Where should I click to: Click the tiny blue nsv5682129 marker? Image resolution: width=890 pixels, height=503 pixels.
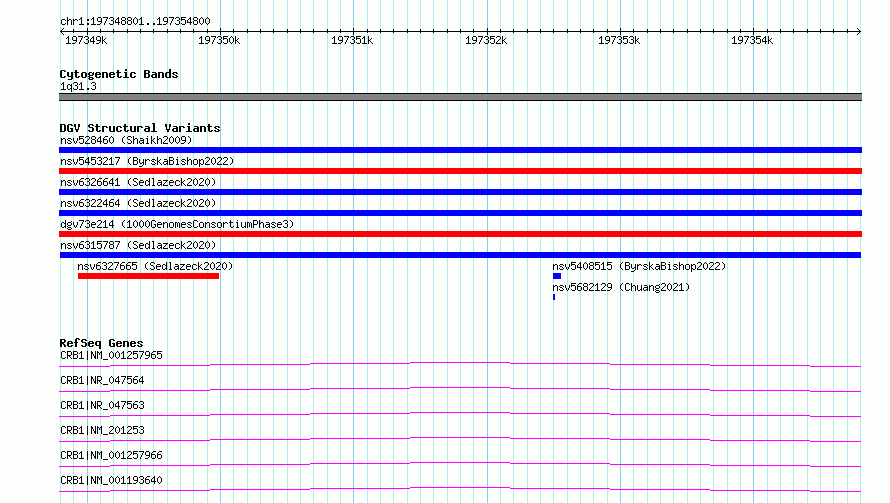[x=554, y=297]
